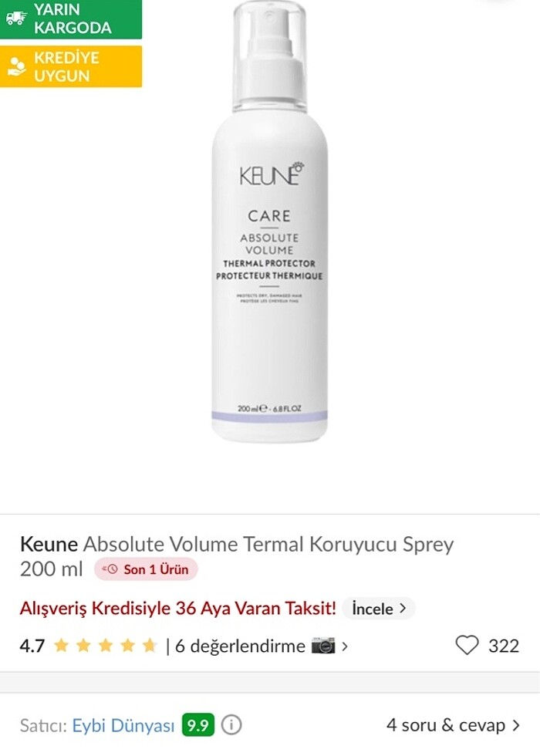Click the chevron in İncele button
This screenshot has width=540, height=756.
(x=403, y=608)
